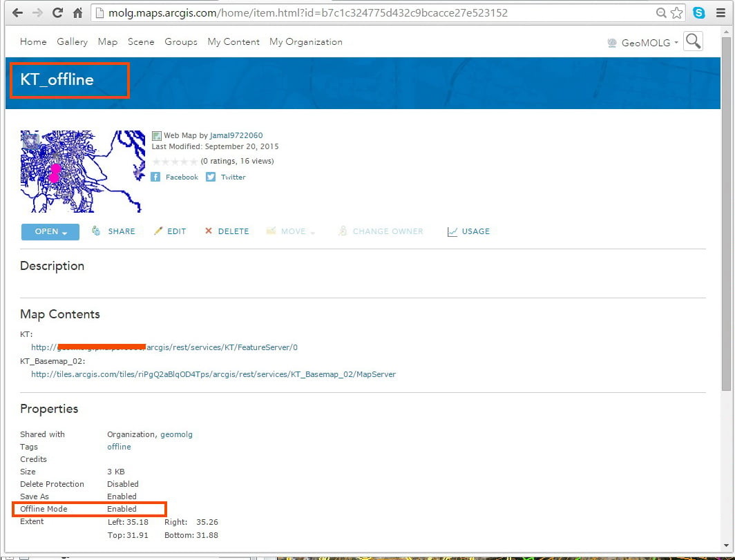Image resolution: width=735 pixels, height=560 pixels.
Task: Open the My Content tab
Action: pos(233,41)
